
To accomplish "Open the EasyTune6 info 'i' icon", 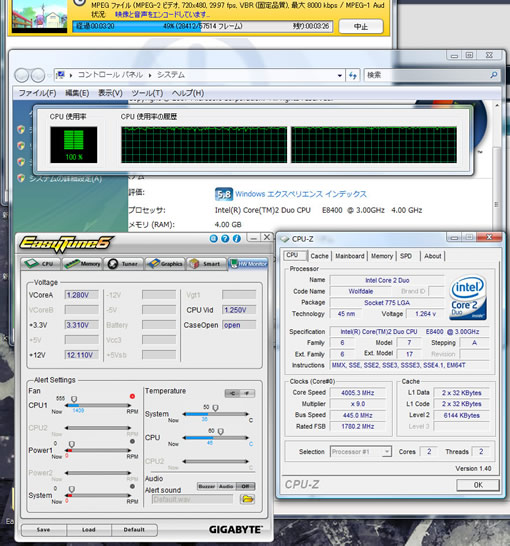I will (237, 239).
